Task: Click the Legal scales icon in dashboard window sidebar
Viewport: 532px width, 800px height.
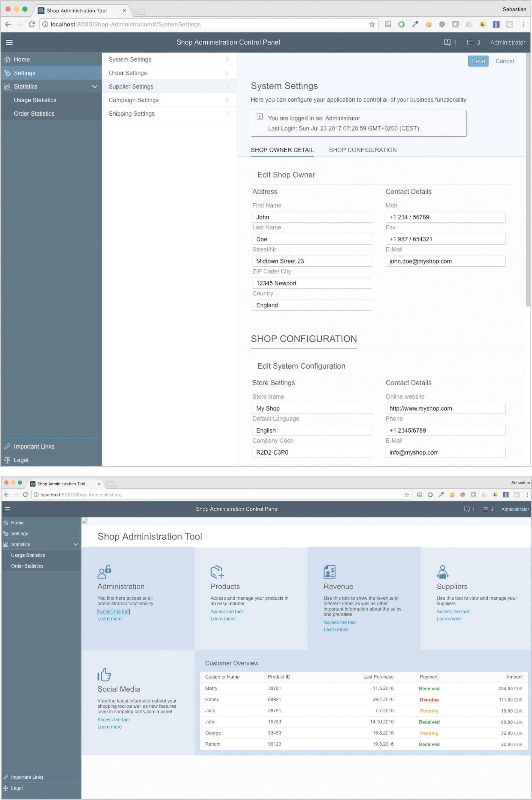Action: (x=6, y=788)
